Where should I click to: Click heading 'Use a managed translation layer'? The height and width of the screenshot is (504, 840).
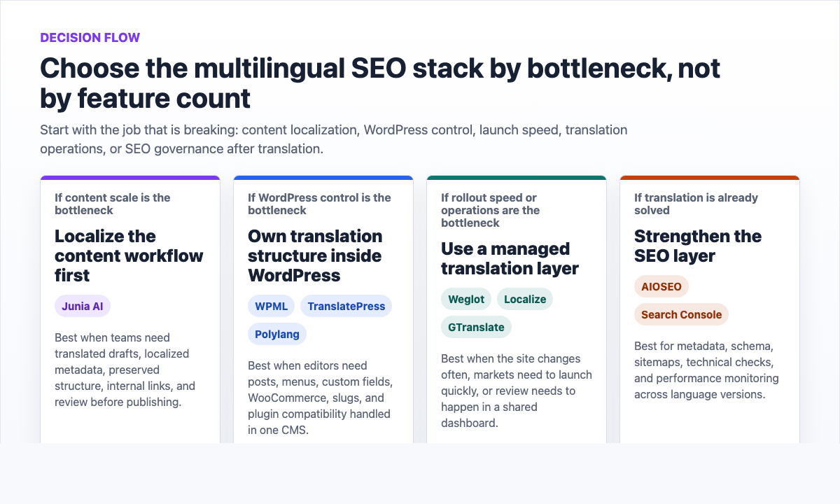[x=510, y=258]
